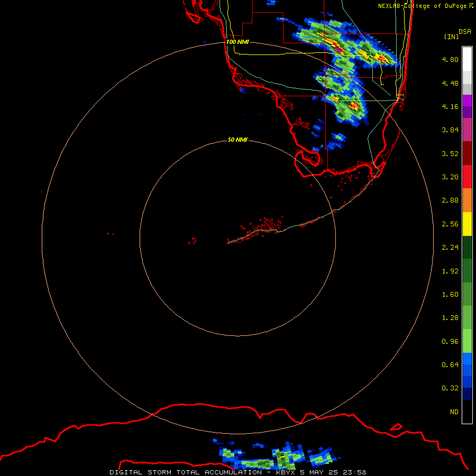Screen dimensions: 476x476
Task: Select the 50 NMI range ring label
Action: [237, 140]
